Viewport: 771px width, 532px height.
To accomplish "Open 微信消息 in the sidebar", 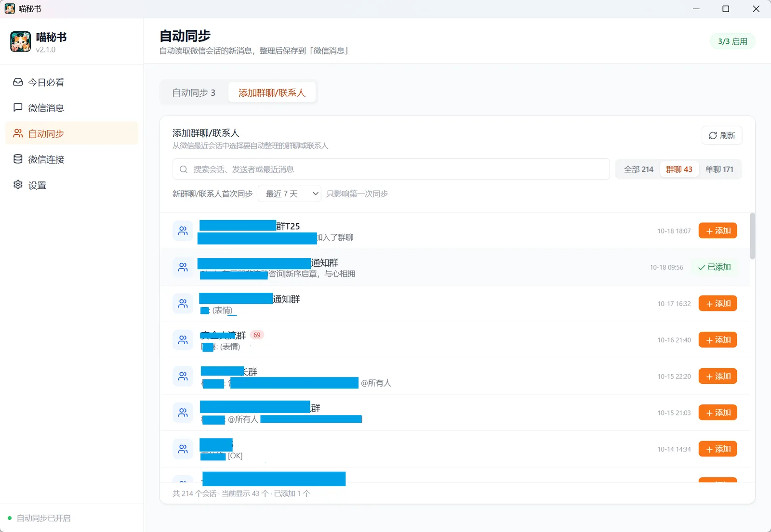I will [71, 108].
